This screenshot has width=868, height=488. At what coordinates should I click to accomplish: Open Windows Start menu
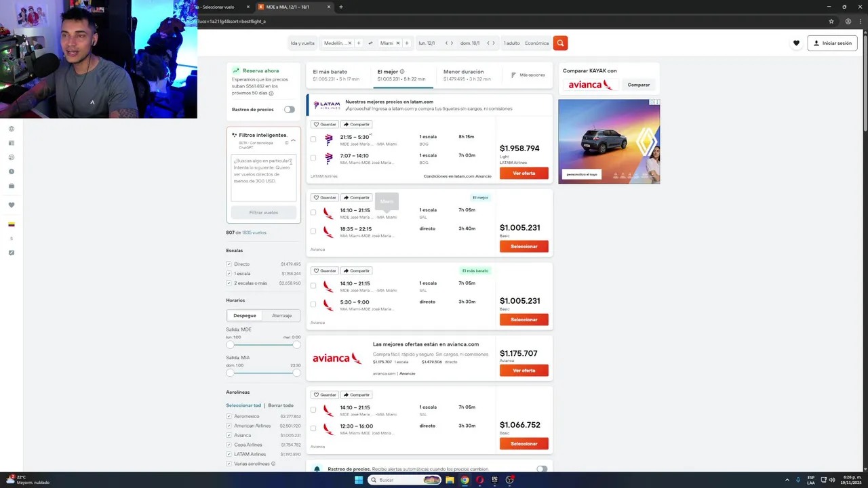pos(359,480)
